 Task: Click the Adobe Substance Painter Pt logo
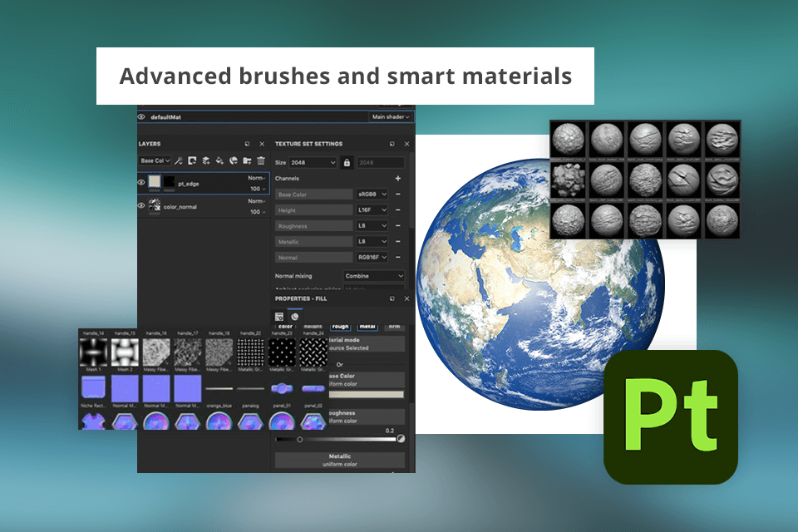(671, 417)
